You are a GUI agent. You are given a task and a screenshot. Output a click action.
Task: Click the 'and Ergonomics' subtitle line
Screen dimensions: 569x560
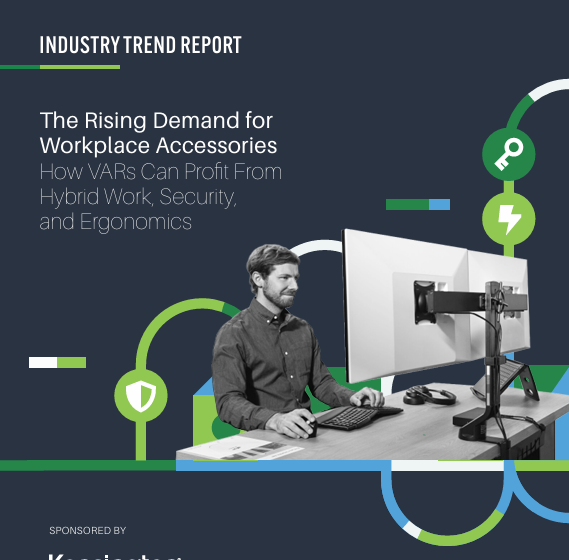[x=115, y=222]
